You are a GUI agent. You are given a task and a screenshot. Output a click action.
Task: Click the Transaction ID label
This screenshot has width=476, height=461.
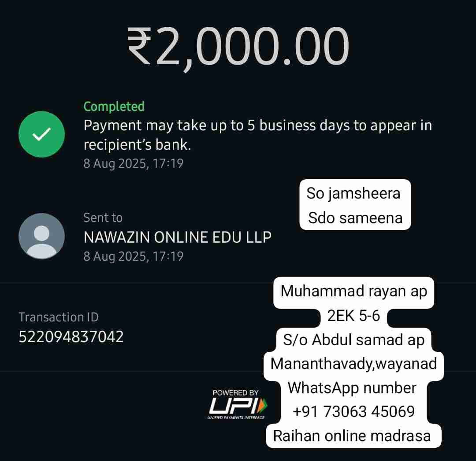pyautogui.click(x=59, y=317)
